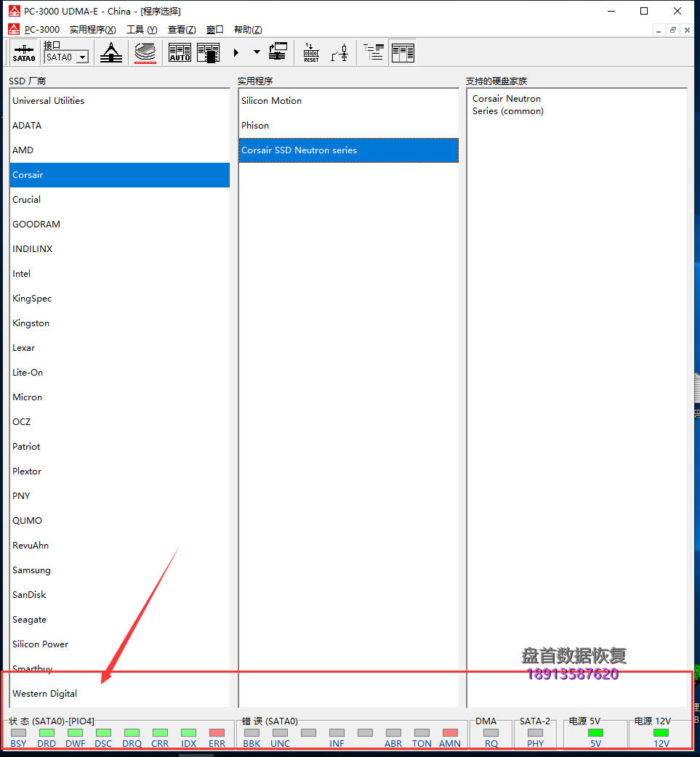Viewport: 700px width, 757px height.
Task: Select Lexar in vendor list
Action: [119, 347]
